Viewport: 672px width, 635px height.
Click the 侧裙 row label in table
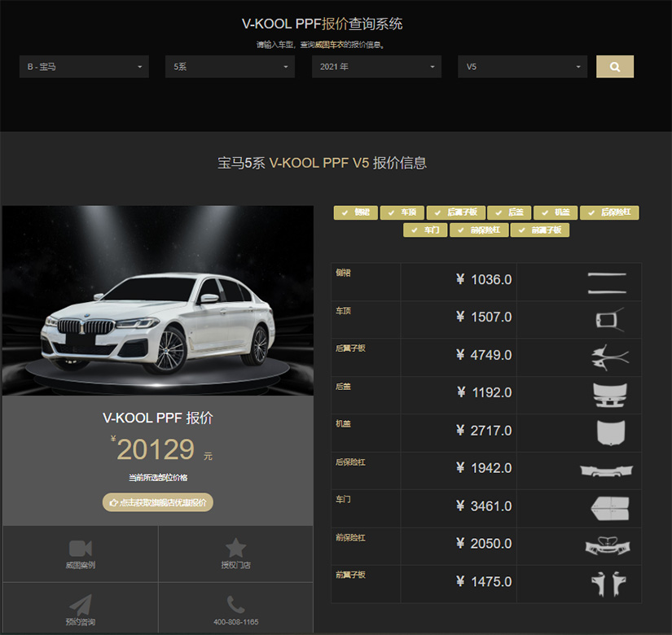(x=343, y=273)
